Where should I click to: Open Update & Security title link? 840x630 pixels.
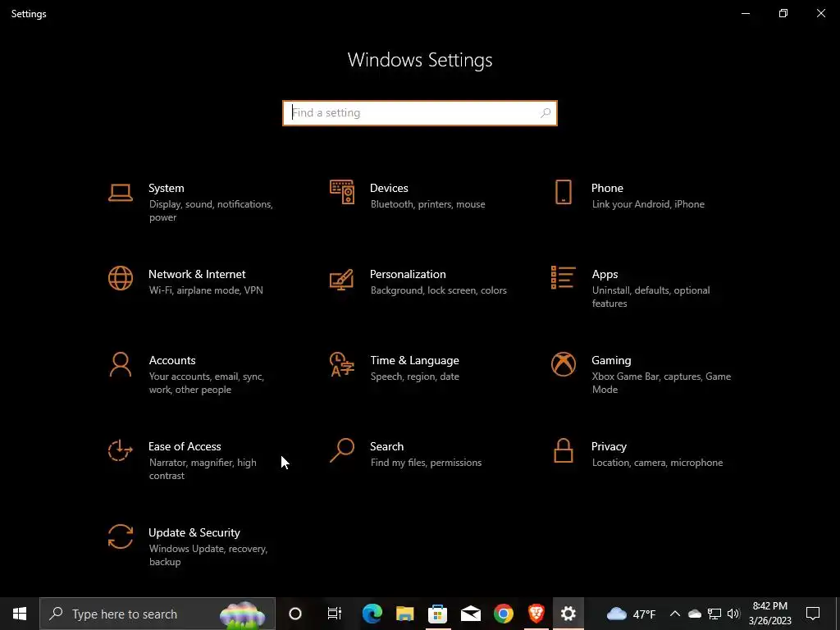pos(194,533)
